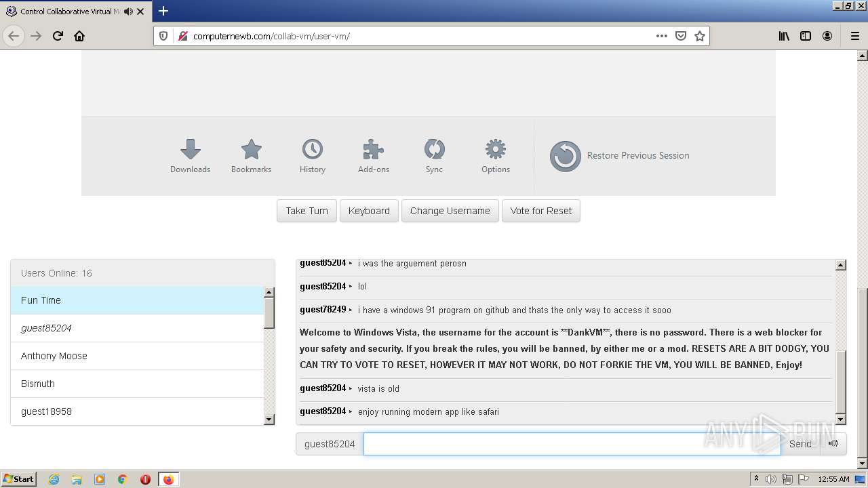Open the Firefox account icon

pos(827,36)
